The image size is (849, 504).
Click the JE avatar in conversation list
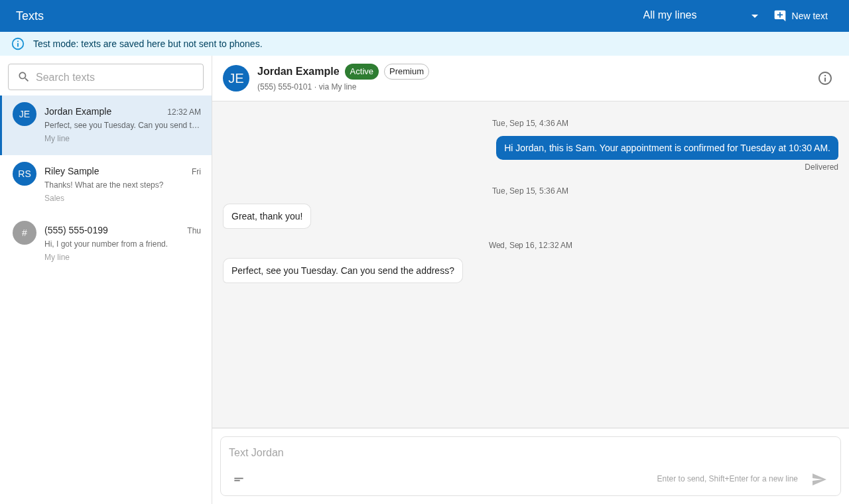[25, 114]
